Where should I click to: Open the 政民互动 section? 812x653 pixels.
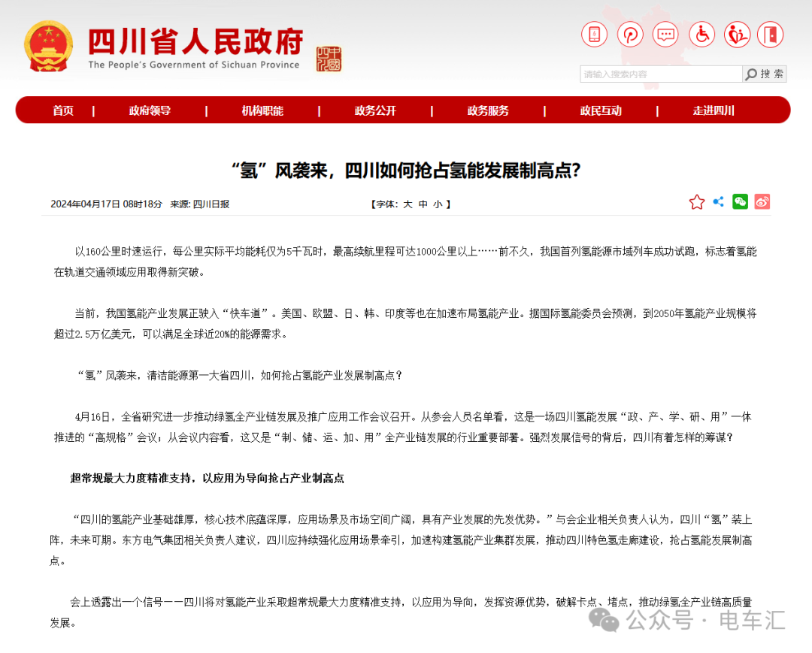pos(601,110)
